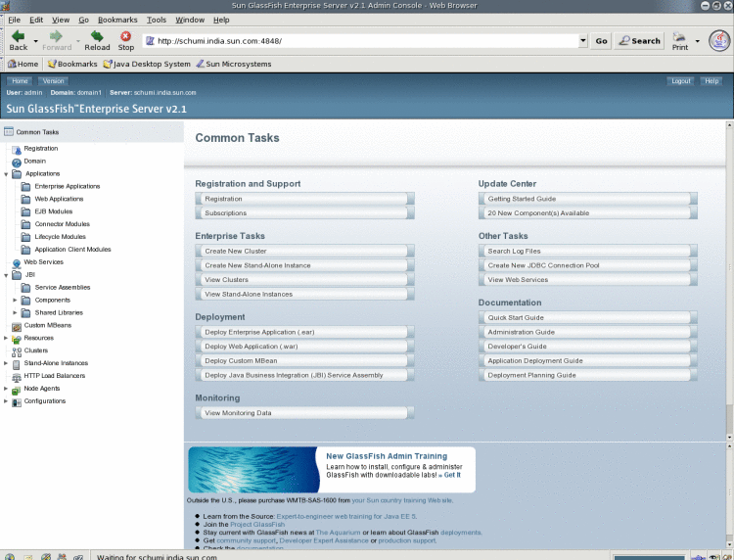
Task: Click the main pane scrollbar down arrow
Action: tap(729, 438)
